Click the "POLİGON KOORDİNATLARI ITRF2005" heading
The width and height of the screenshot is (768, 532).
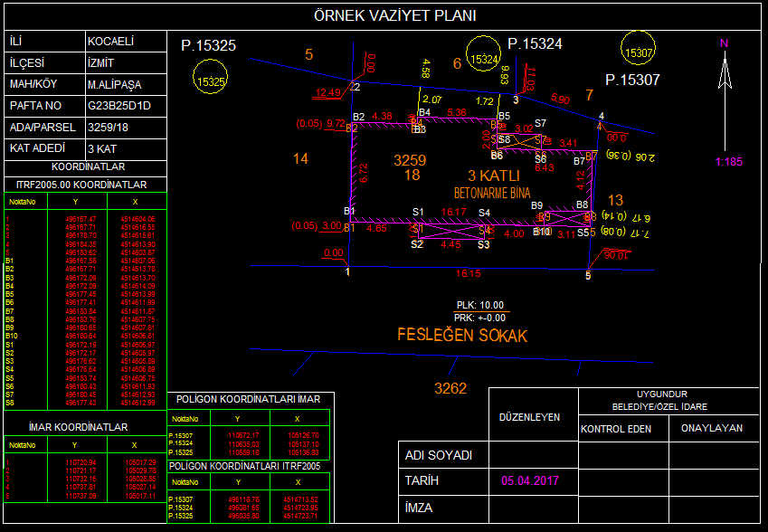pyautogui.click(x=245, y=466)
